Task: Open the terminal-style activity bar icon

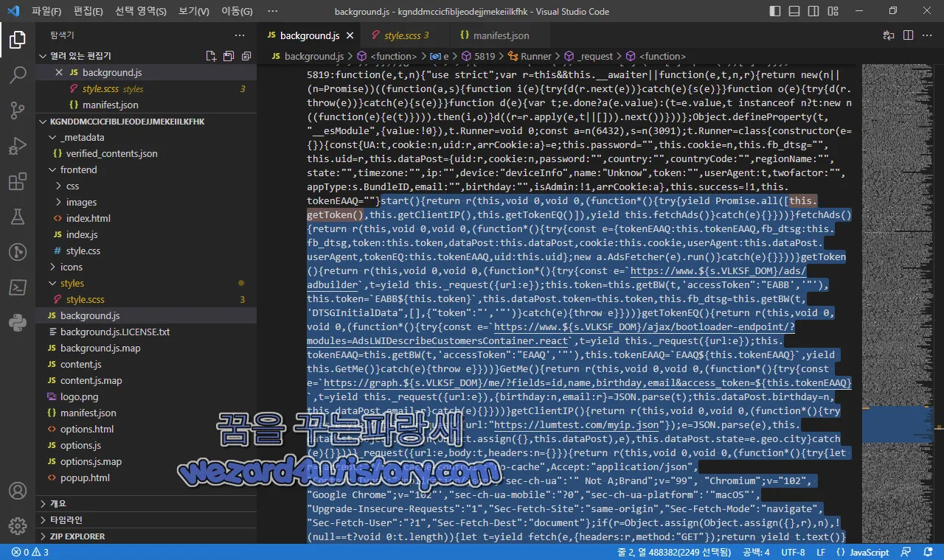Action: tap(18, 287)
